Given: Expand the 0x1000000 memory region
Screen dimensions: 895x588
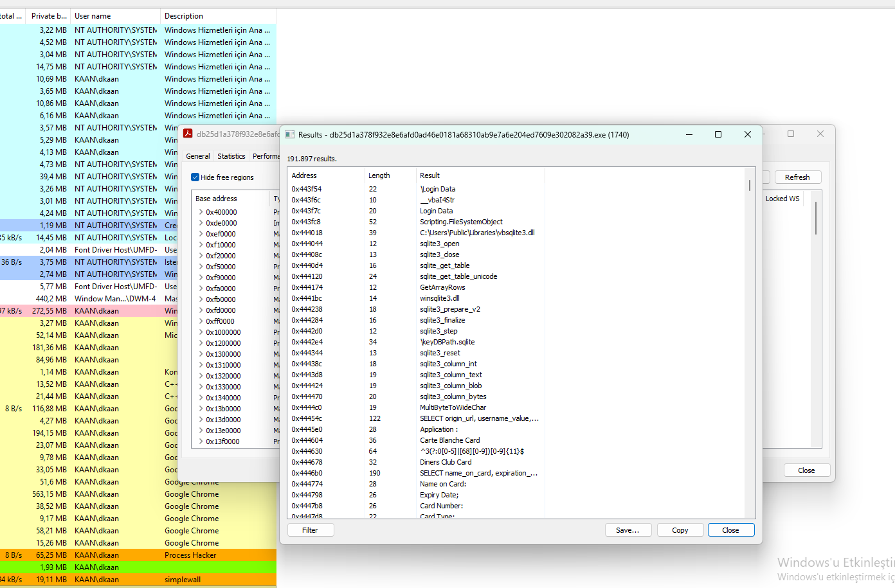Looking at the screenshot, I should click(x=201, y=332).
